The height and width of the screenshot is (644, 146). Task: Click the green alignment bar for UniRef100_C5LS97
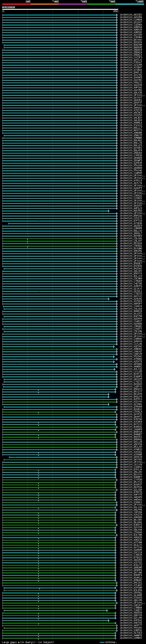pyautogui.click(x=60, y=241)
